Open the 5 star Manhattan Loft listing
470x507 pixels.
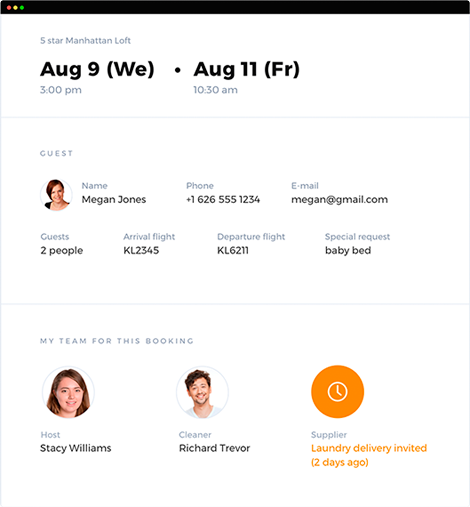pyautogui.click(x=85, y=41)
